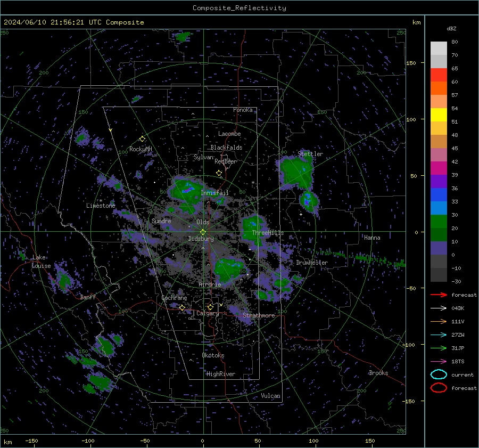The width and height of the screenshot is (479, 448).
Task: Click the red forecast arrow legend icon
Action: 439,295
